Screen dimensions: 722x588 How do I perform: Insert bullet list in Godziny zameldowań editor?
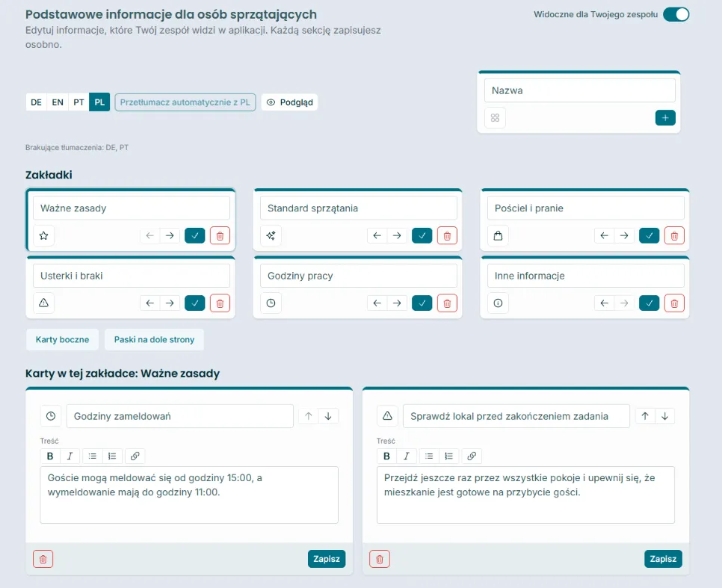coord(93,456)
